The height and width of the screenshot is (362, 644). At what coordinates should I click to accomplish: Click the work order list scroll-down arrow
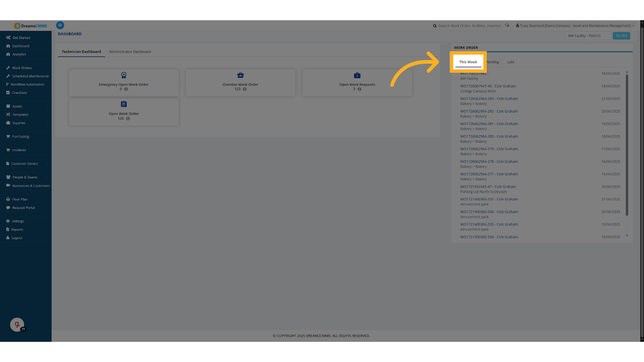pyautogui.click(x=627, y=236)
